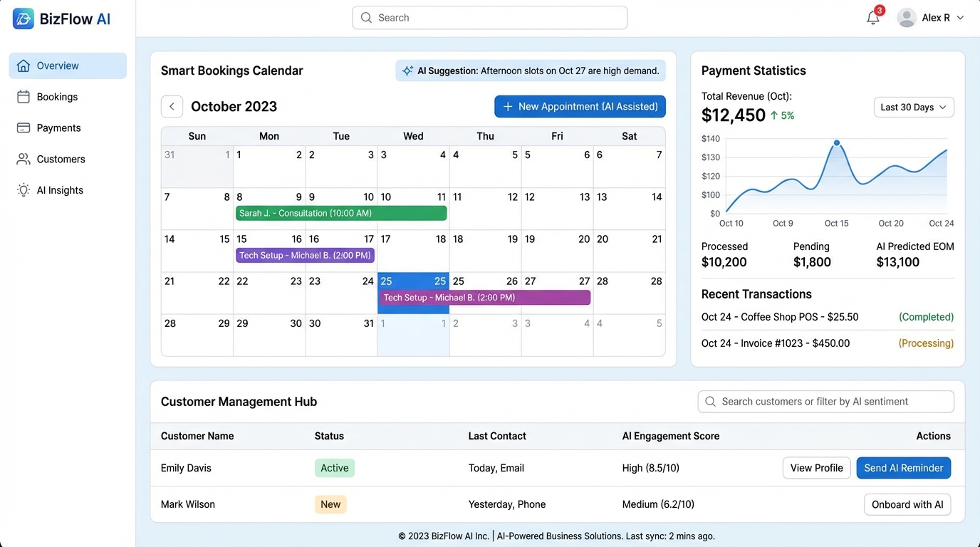Click the search magnifier in the top bar
980x547 pixels.
pos(366,17)
